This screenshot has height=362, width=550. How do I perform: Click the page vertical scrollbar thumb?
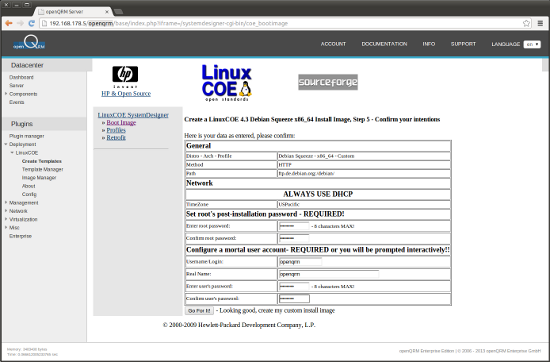point(545,65)
